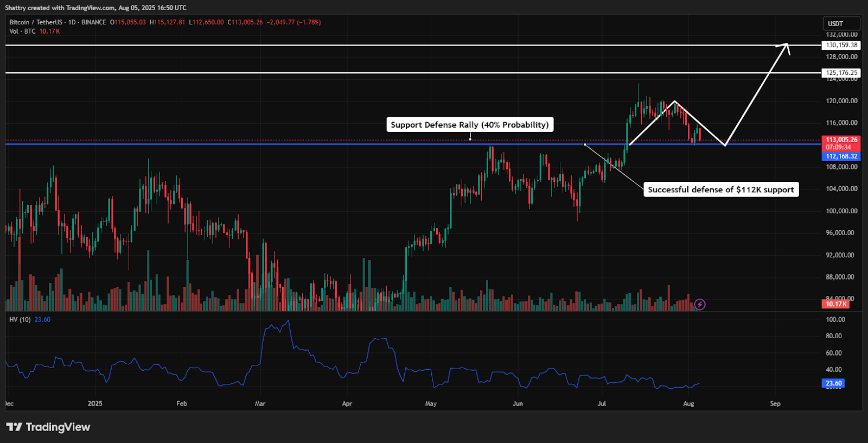Viewport: 868px width, 443px height.
Task: Click the TradingView logo at bottom left
Action: pos(48,427)
